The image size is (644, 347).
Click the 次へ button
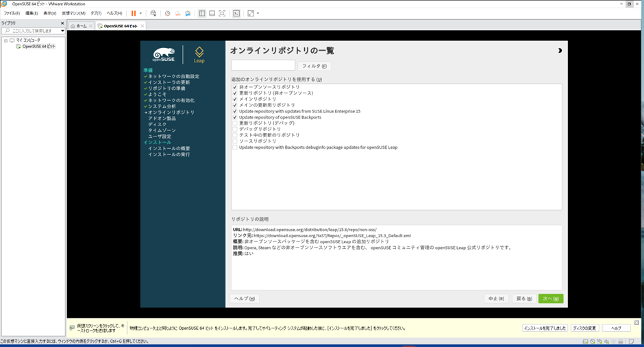(550, 298)
